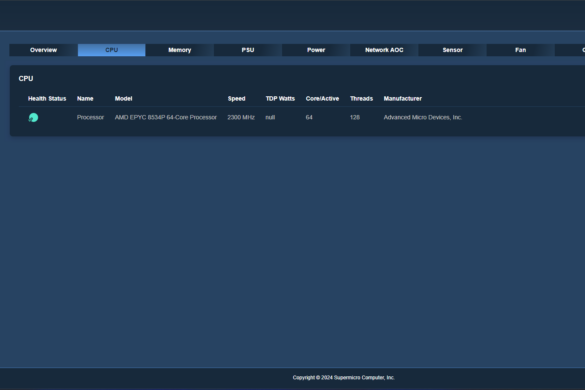Click the Manufacturer column header
The height and width of the screenshot is (390, 585).
point(403,99)
